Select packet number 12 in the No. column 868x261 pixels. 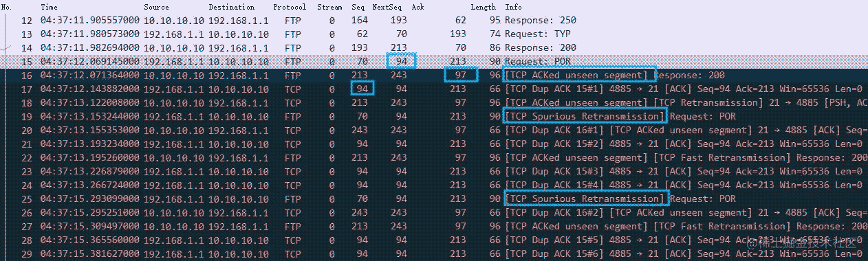click(x=27, y=21)
